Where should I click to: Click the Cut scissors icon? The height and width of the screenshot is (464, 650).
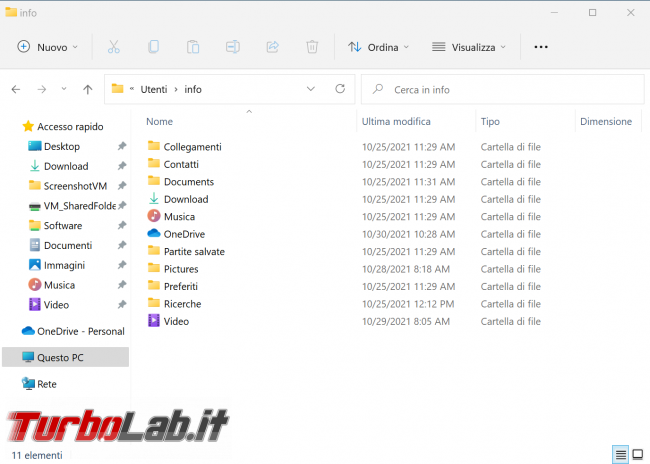[114, 47]
